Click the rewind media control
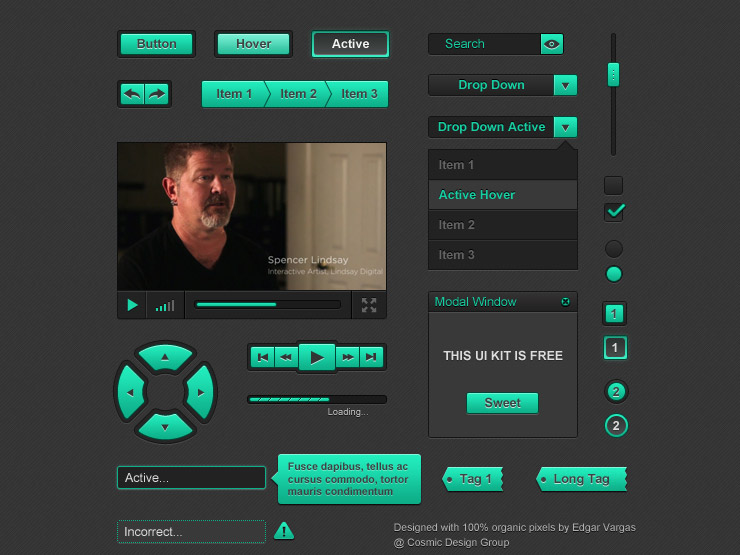 (x=286, y=357)
